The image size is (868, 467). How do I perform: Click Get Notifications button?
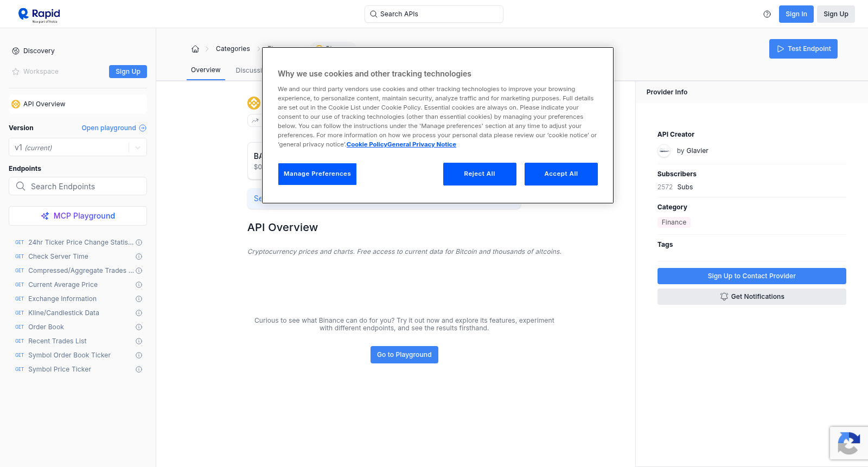pyautogui.click(x=751, y=297)
